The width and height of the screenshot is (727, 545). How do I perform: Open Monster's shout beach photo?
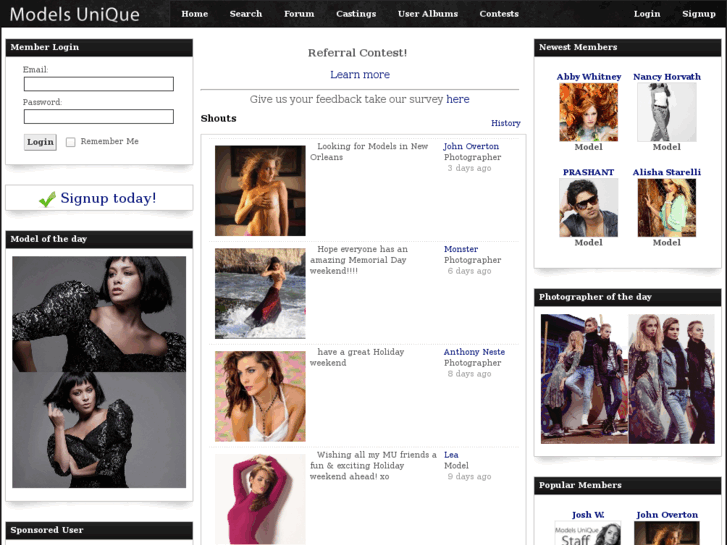[x=260, y=294]
